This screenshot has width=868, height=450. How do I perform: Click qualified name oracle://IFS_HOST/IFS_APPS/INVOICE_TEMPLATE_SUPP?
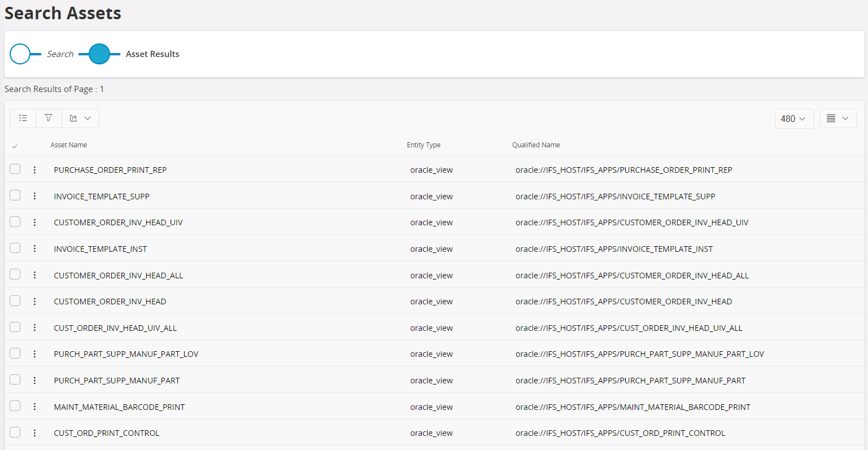616,196
